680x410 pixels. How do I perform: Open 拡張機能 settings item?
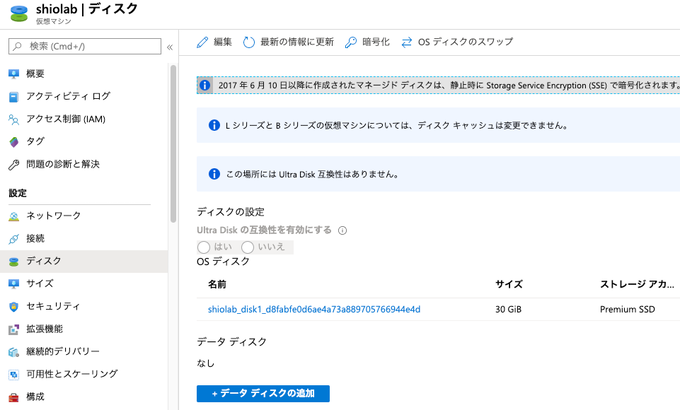click(x=84, y=329)
